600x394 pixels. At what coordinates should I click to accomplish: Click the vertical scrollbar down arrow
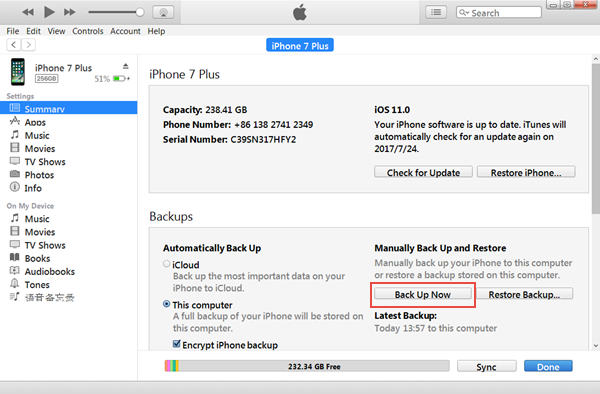pyautogui.click(x=595, y=346)
